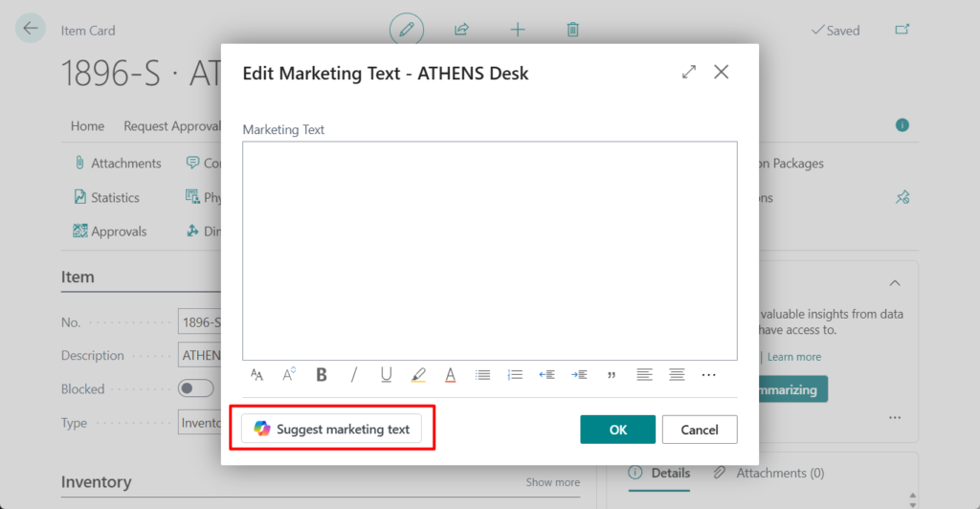Click the underline formatting icon

[386, 375]
